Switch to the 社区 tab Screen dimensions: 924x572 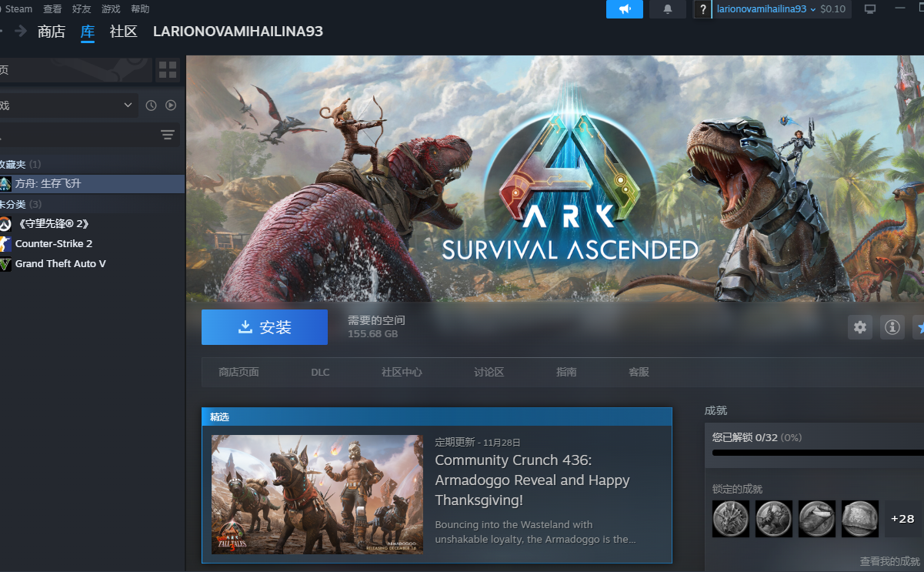pyautogui.click(x=123, y=32)
